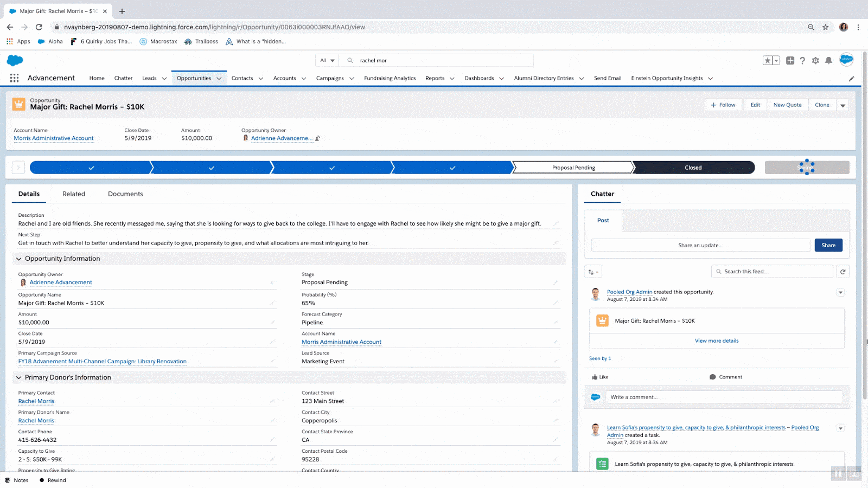Open the user profile avatar in Salesforce header

pyautogui.click(x=846, y=60)
